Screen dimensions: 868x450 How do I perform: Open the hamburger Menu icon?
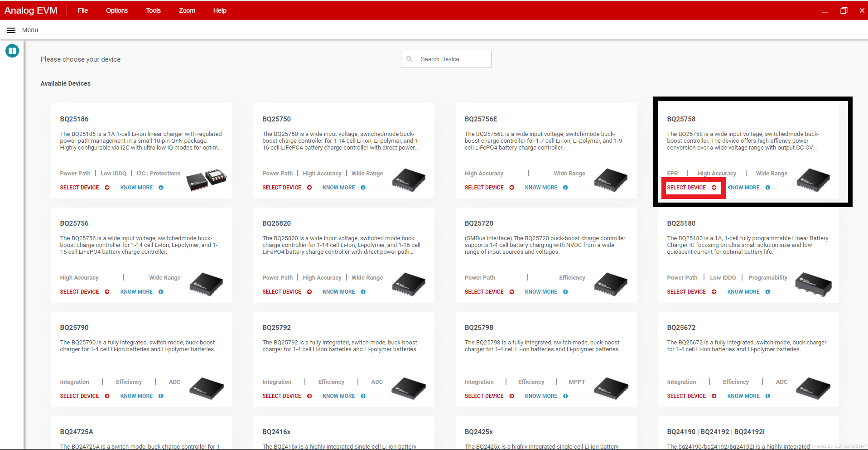[x=11, y=30]
